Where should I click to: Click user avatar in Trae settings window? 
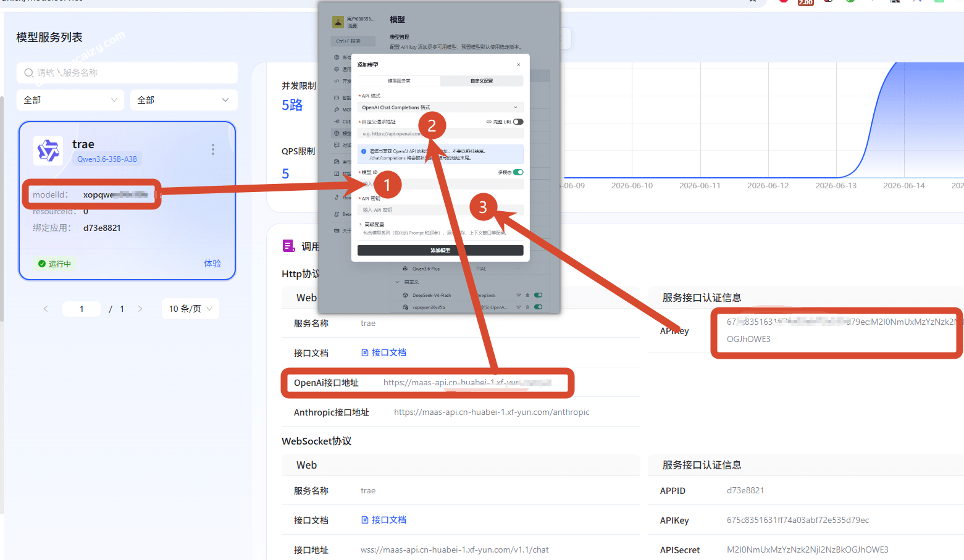[x=338, y=22]
